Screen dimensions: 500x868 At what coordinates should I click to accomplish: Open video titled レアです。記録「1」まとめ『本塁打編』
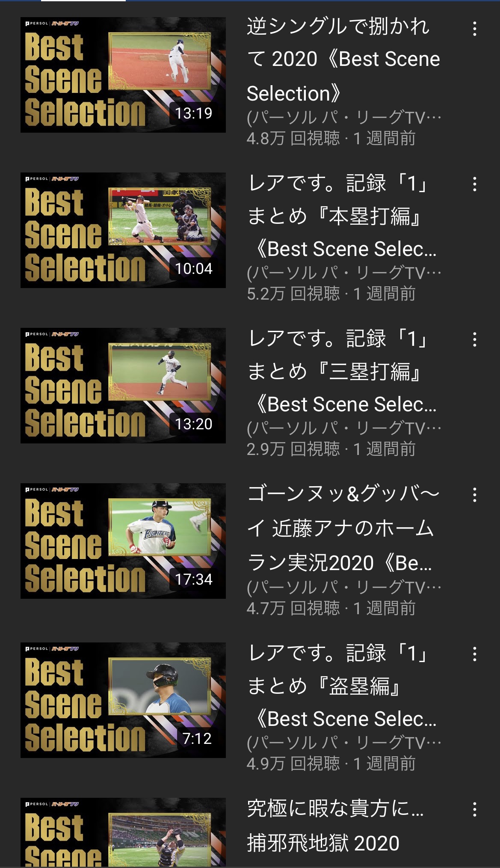[x=342, y=216]
